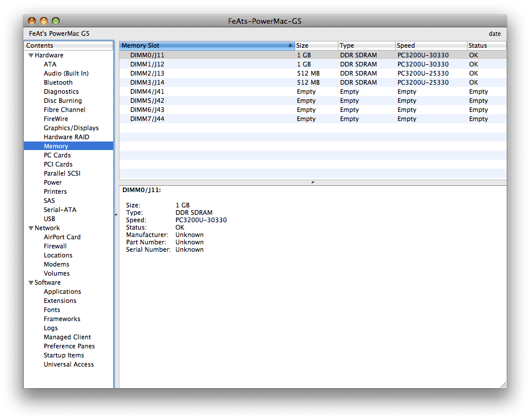This screenshot has width=530, height=420.
Task: Open Parallel SCSI info
Action: [x=62, y=173]
